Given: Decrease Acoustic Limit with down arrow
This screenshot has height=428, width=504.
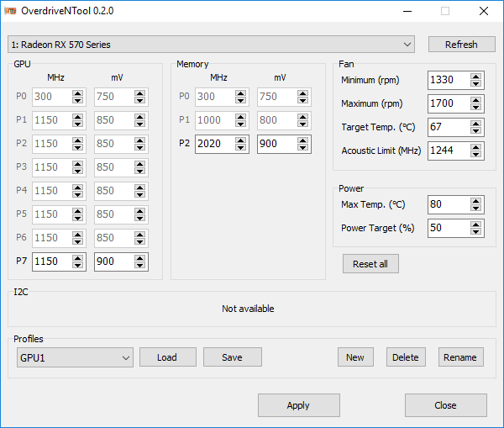Looking at the screenshot, I should (x=475, y=154).
